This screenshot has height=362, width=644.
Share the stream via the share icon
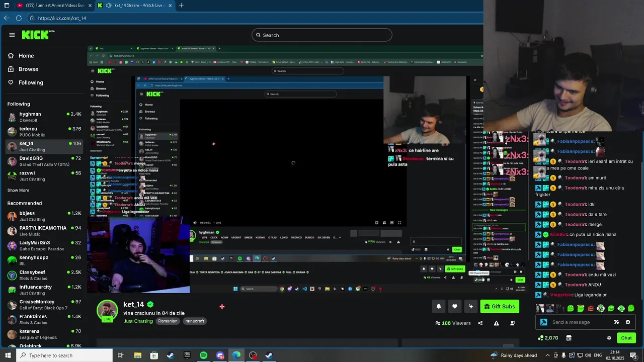pos(480,323)
